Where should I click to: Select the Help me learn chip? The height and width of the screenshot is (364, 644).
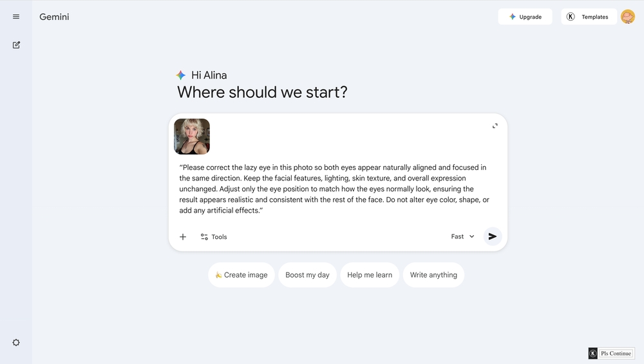point(370,274)
